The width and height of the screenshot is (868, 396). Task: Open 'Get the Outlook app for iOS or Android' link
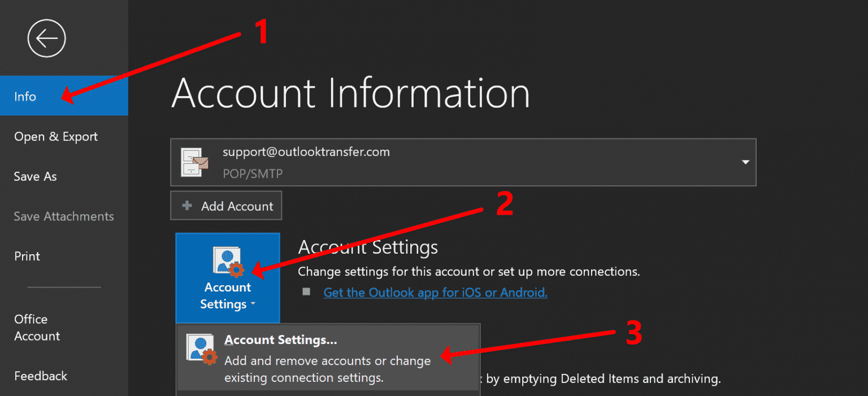(x=435, y=292)
